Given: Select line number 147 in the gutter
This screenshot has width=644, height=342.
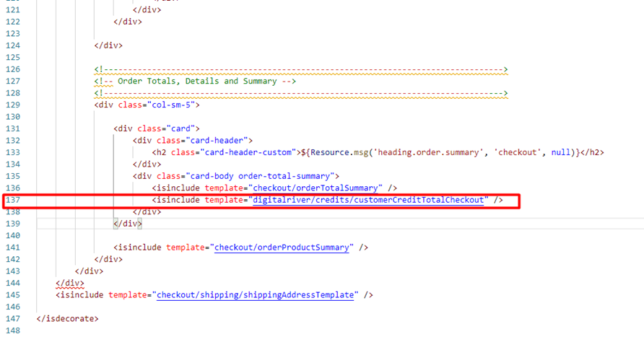Looking at the screenshot, I should click(x=14, y=318).
